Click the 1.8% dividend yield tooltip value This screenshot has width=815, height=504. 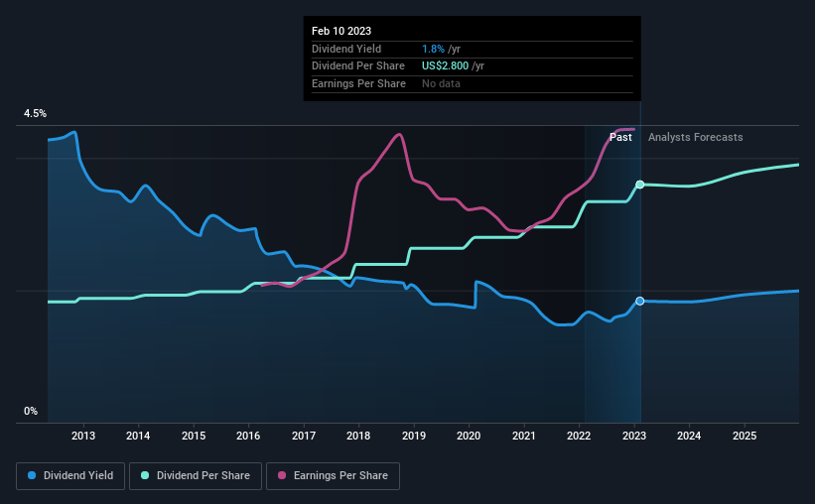433,49
